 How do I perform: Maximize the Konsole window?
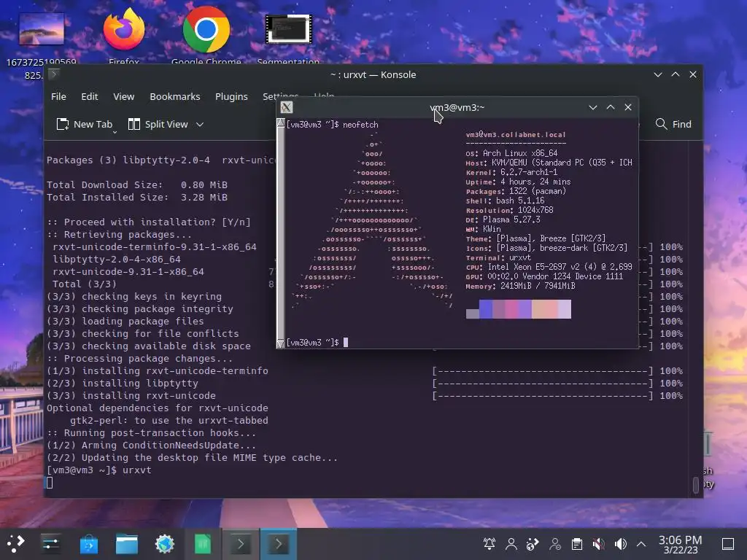pos(676,75)
